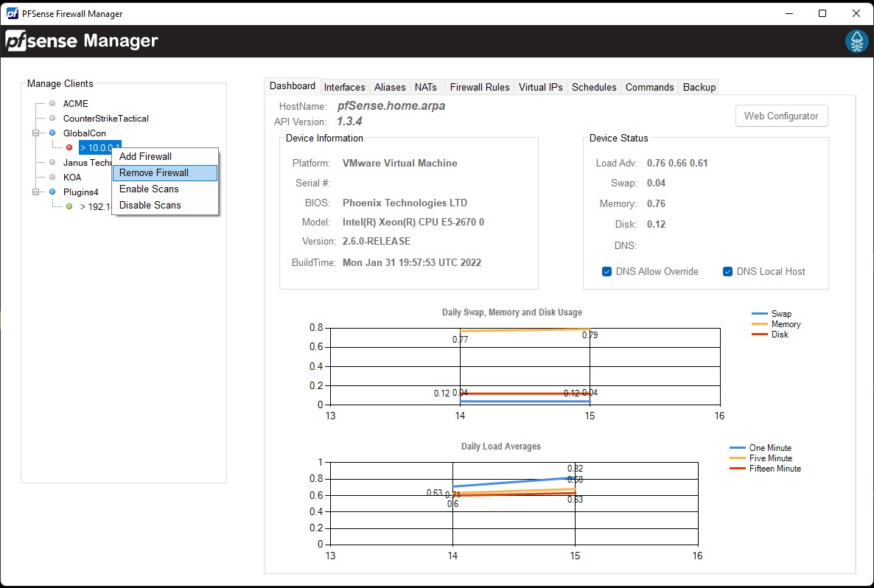
Task: Select the CounterStrikeTactical client
Action: (x=106, y=118)
